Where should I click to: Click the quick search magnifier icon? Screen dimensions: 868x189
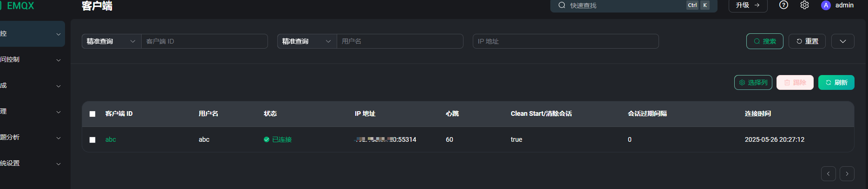point(562,5)
